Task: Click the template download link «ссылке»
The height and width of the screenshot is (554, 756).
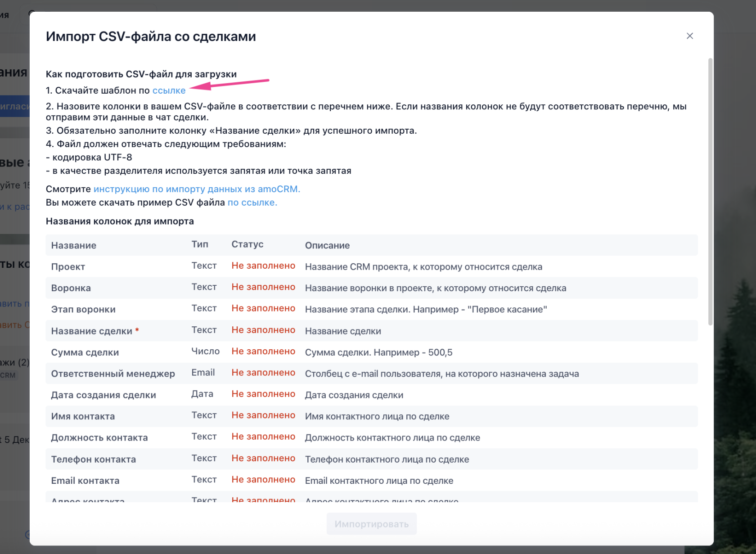Action: tap(169, 90)
